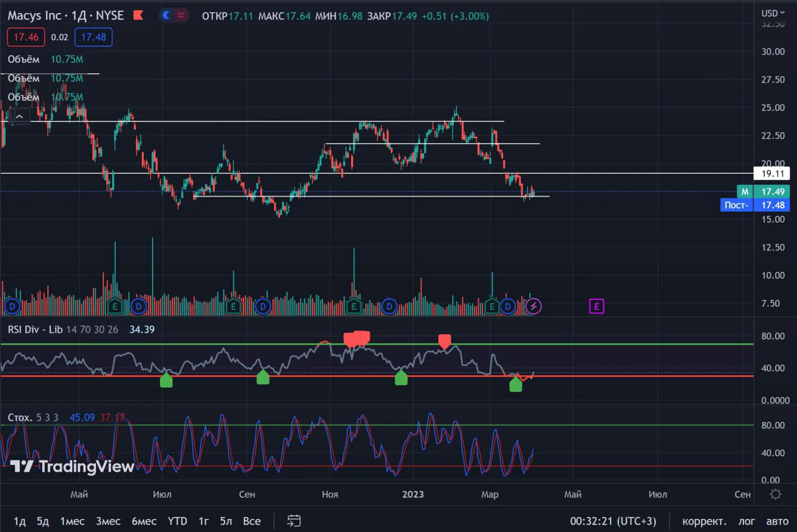
Task: Click the RSI value 34.39
Action: coord(142,329)
